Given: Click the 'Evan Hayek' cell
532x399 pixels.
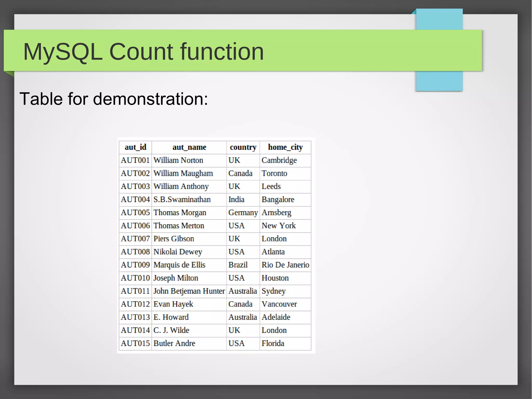Looking at the screenshot, I should [x=189, y=304].
